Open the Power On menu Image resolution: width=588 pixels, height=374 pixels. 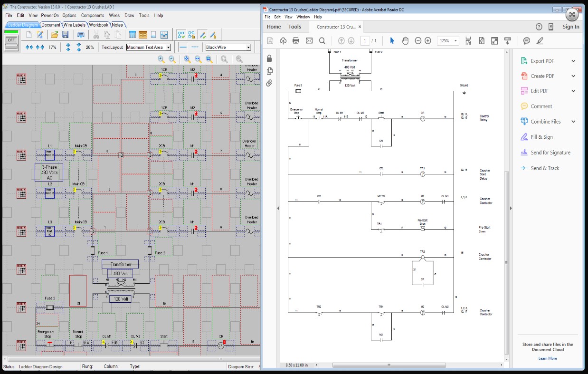pos(50,15)
